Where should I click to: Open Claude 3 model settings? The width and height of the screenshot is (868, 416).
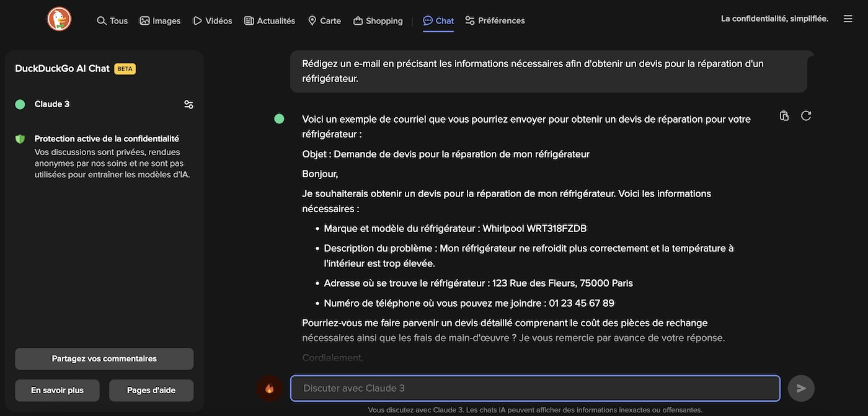click(188, 104)
